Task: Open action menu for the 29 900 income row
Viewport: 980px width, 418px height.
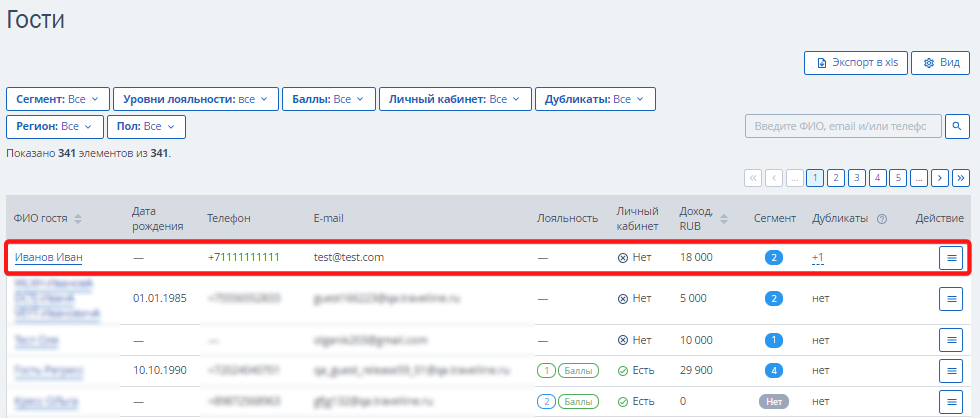Action: 951,371
